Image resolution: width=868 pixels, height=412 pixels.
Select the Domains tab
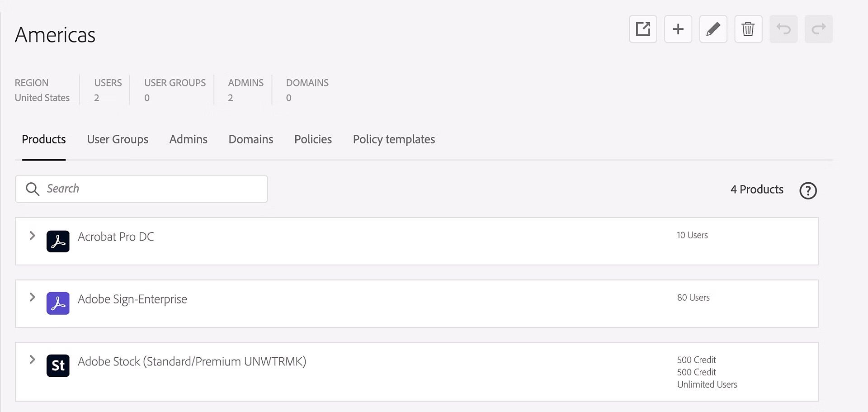pos(250,139)
